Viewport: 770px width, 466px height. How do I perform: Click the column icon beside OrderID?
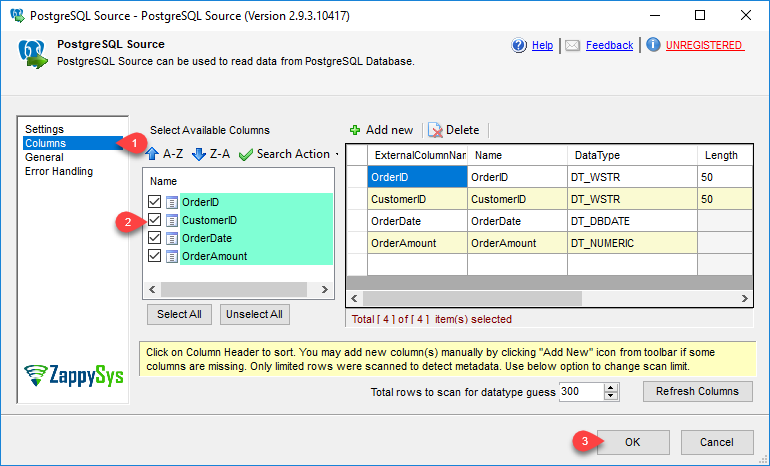(172, 202)
